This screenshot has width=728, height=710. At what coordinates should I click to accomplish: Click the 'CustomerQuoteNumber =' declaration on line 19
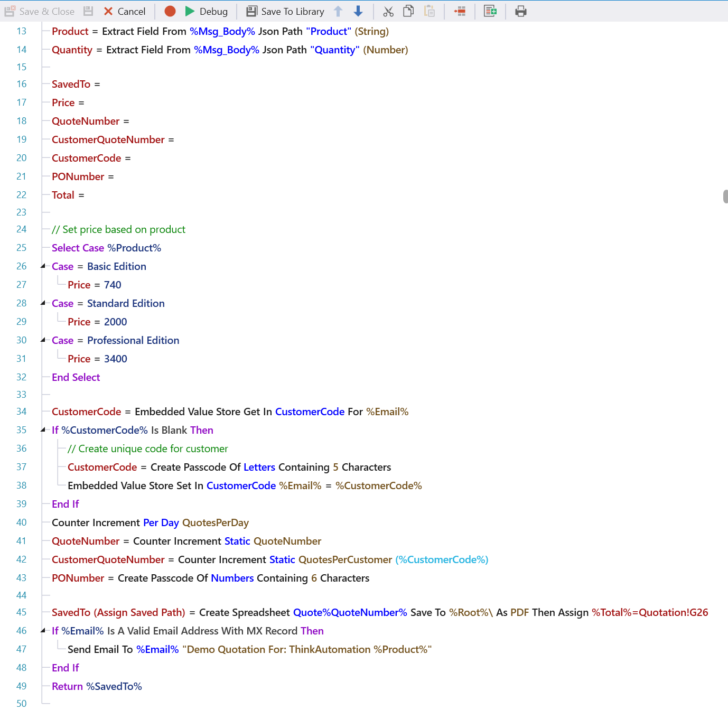113,139
